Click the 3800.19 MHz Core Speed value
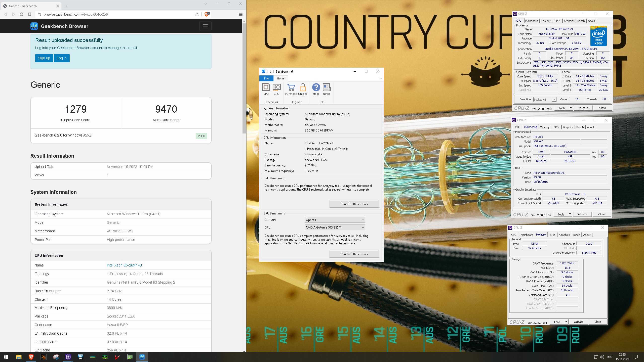 (x=545, y=76)
